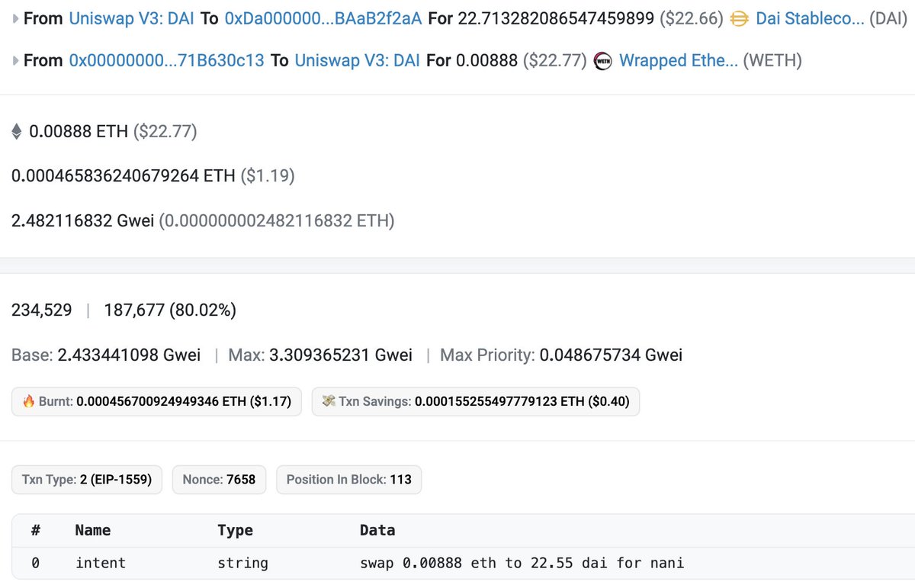This screenshot has height=588, width=915.
Task: Select the (DAI) token symbol text
Action: (888, 18)
